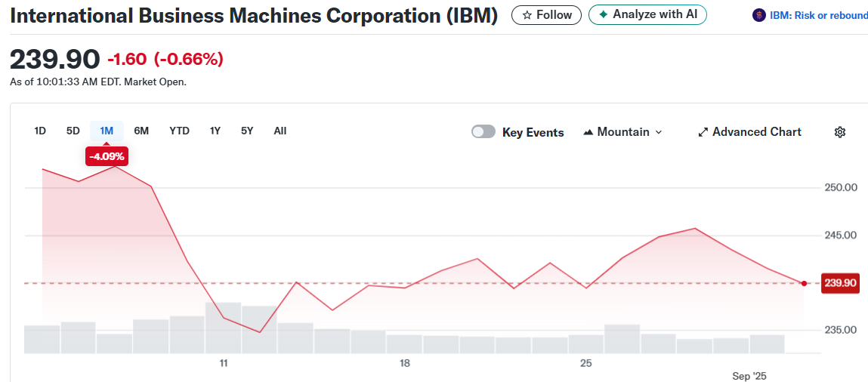868x382 pixels.
Task: Switch chart to 1Y range
Action: point(215,131)
